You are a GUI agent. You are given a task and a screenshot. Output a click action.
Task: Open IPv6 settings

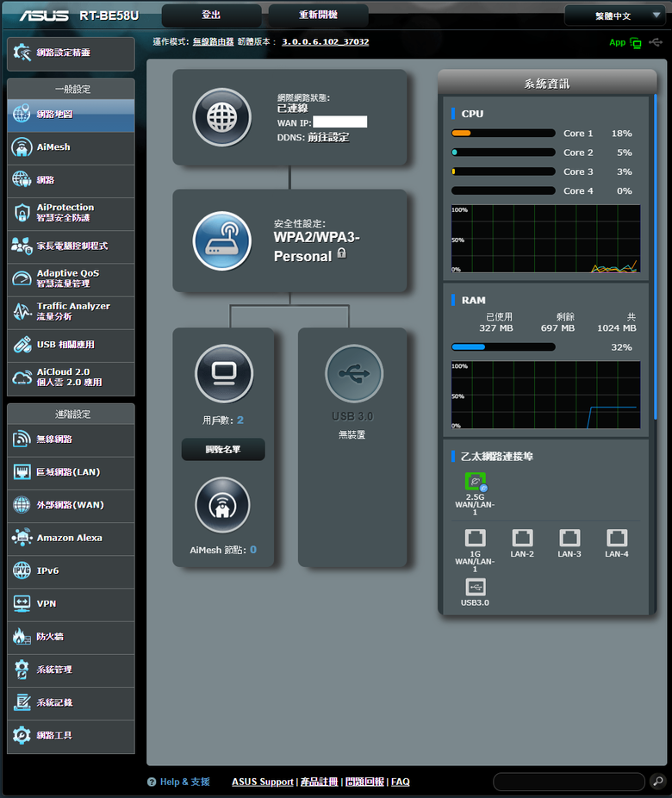point(71,571)
